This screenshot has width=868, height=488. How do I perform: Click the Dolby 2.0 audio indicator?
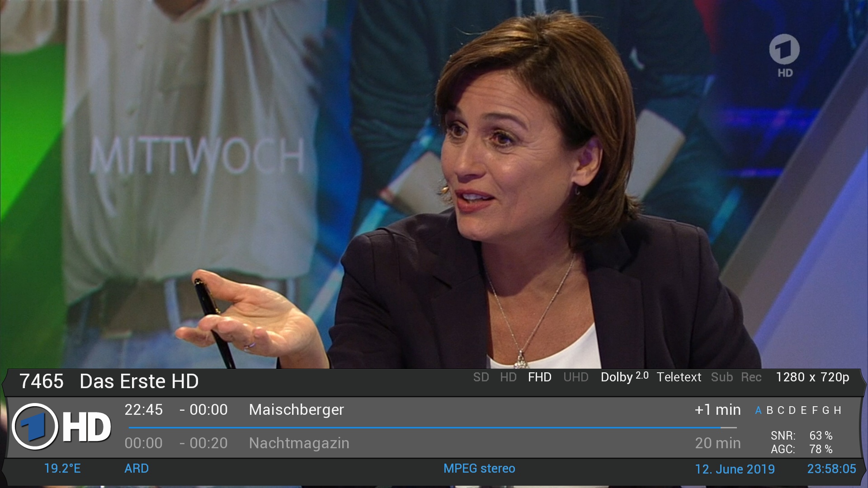pyautogui.click(x=624, y=377)
